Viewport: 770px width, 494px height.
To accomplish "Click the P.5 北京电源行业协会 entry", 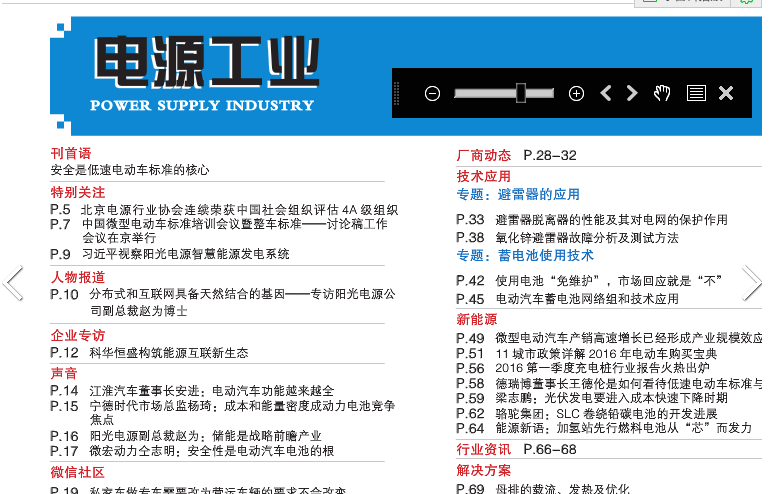I will (x=224, y=210).
